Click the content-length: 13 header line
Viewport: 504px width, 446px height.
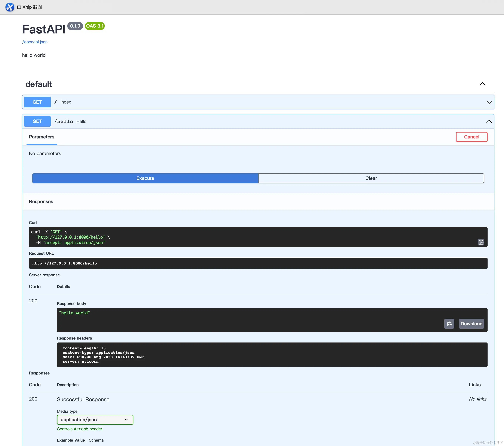coord(84,348)
